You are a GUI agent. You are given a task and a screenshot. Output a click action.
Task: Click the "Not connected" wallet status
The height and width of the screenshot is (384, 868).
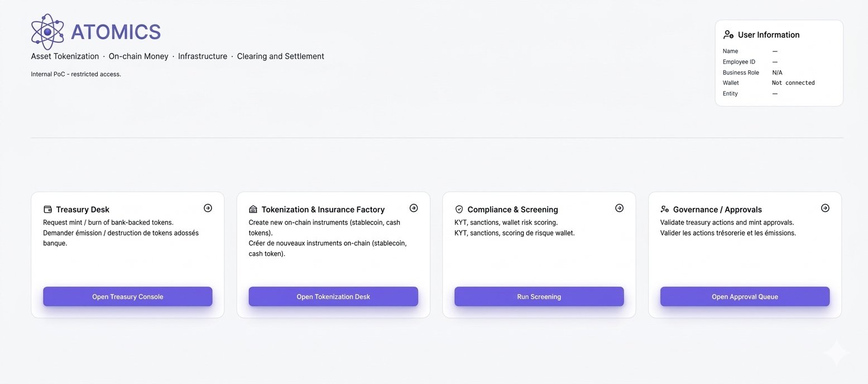[x=793, y=83]
